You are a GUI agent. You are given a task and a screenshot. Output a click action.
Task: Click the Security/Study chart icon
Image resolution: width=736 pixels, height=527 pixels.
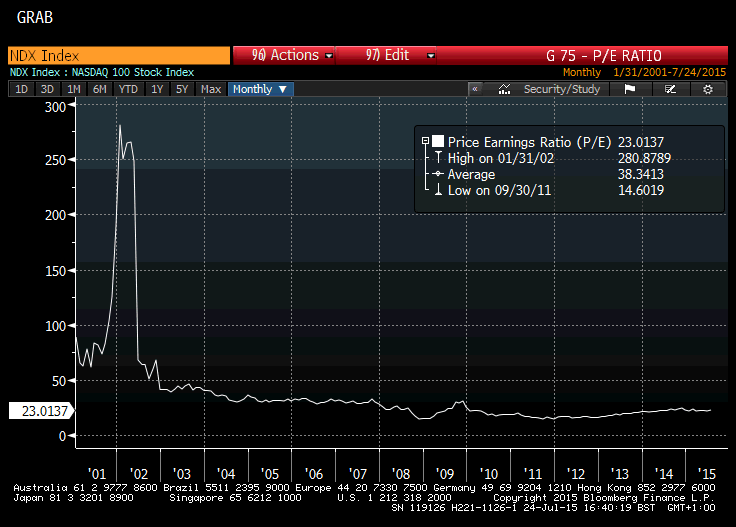click(x=505, y=89)
